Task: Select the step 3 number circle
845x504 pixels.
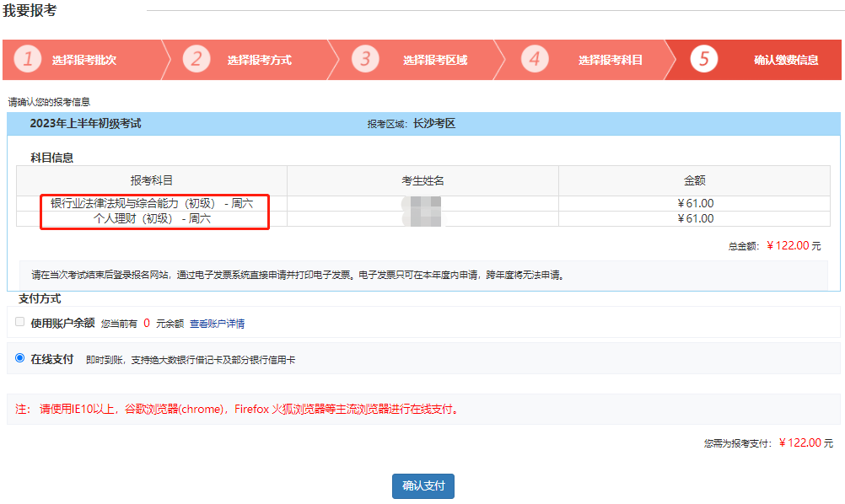Action: [x=365, y=60]
